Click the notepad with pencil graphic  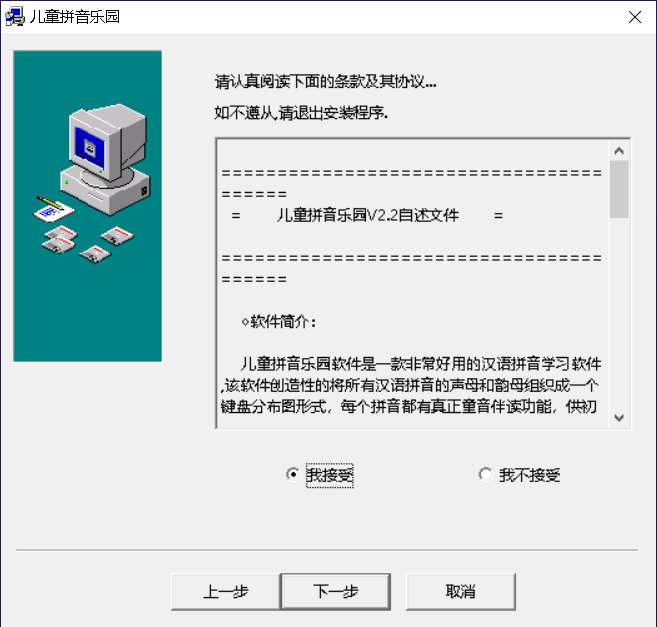53,207
